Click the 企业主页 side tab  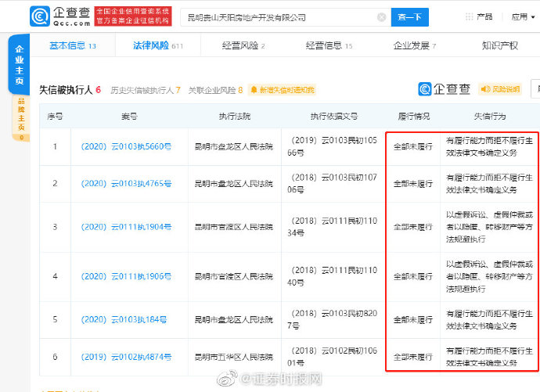(x=20, y=65)
